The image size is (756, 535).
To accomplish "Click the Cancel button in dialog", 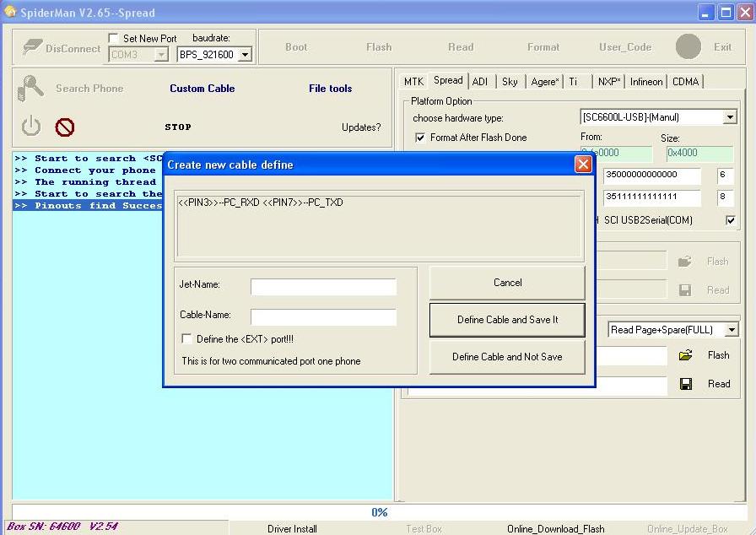I will [507, 283].
